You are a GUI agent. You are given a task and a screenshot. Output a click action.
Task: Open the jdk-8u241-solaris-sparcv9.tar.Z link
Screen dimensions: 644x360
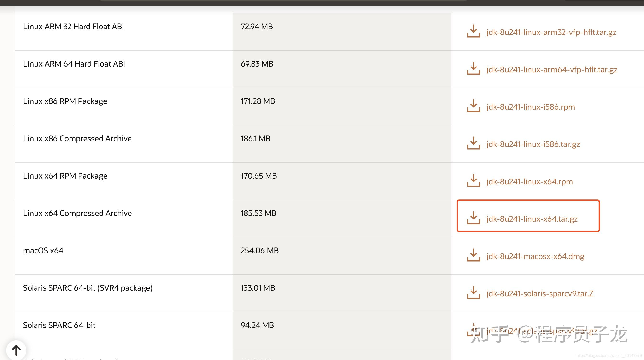[x=540, y=294]
